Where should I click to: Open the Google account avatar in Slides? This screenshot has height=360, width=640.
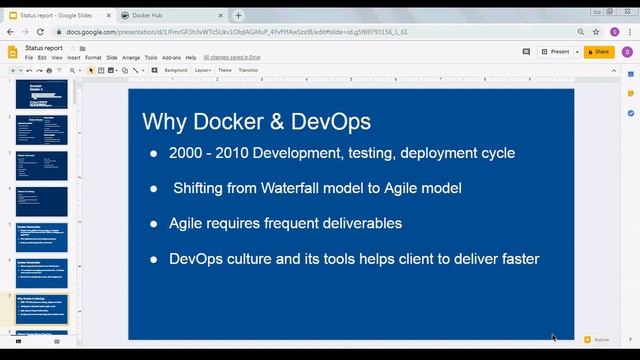coord(627,52)
